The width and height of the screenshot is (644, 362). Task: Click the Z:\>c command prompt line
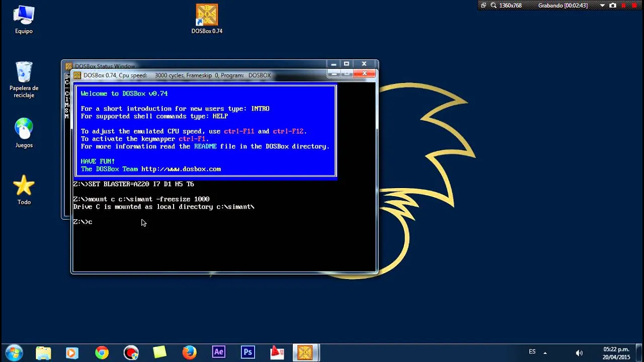click(x=83, y=222)
